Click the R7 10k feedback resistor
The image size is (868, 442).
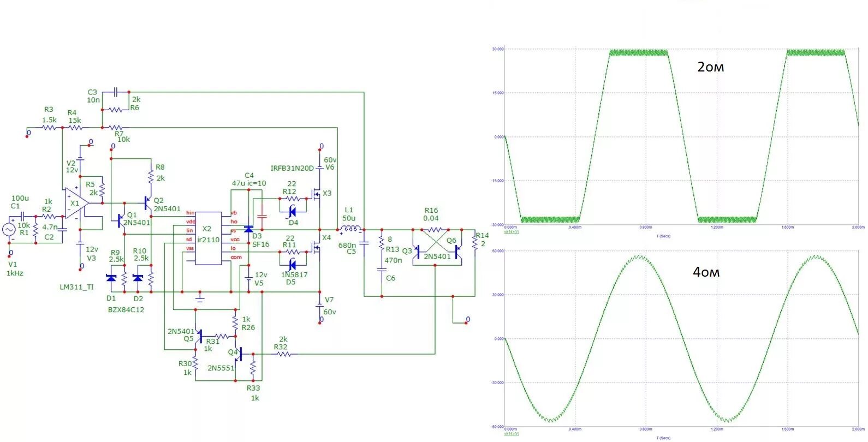coord(117,128)
